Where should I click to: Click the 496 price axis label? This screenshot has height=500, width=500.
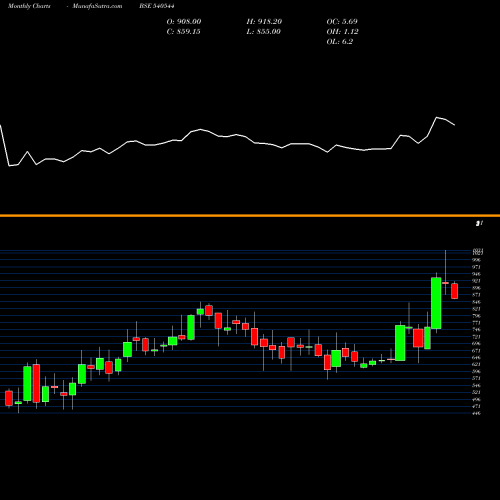click(x=477, y=399)
